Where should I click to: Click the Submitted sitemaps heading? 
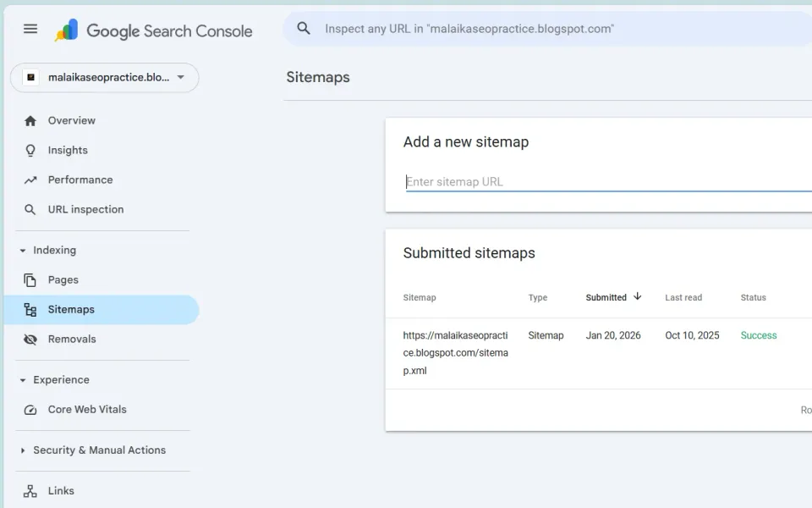pyautogui.click(x=469, y=253)
